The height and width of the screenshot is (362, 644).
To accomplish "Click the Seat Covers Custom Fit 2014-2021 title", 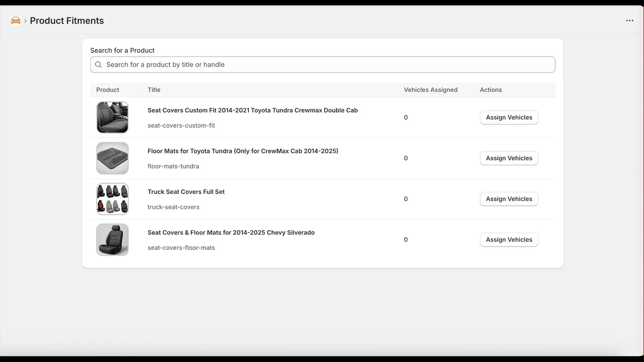I will pos(253,110).
